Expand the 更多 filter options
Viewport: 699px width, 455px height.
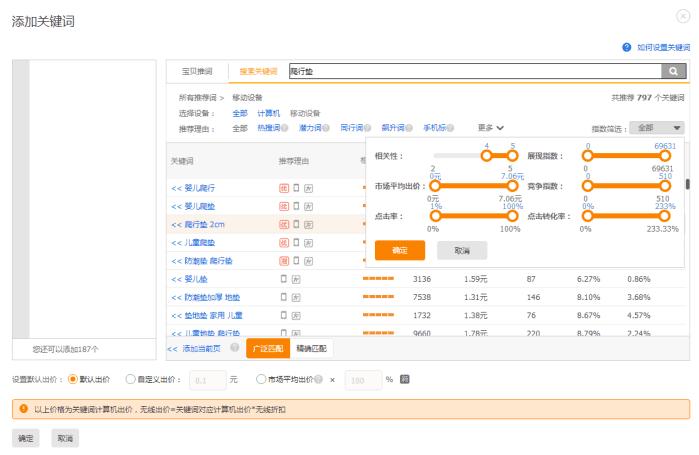(x=490, y=128)
